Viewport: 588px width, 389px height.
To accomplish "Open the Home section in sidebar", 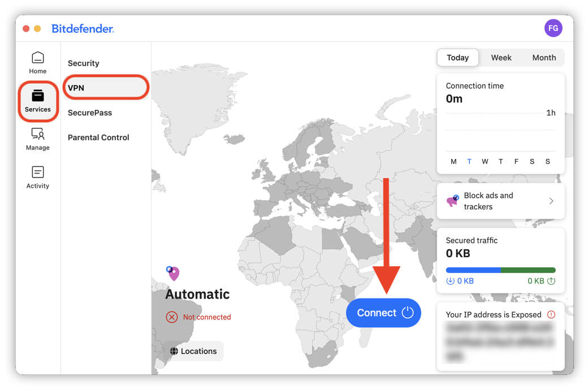I will 37,63.
